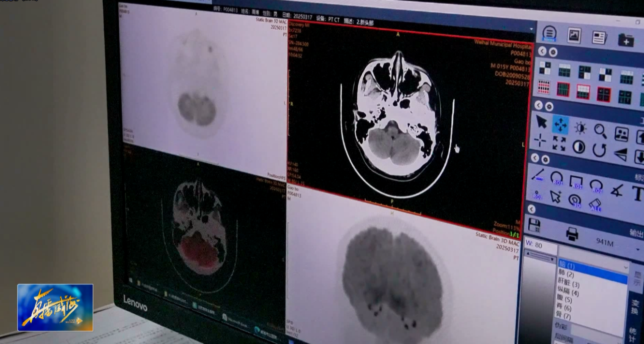Viewport: 644px width, 344px height.
Task: Select the angle measurement tool
Action: pos(617,190)
